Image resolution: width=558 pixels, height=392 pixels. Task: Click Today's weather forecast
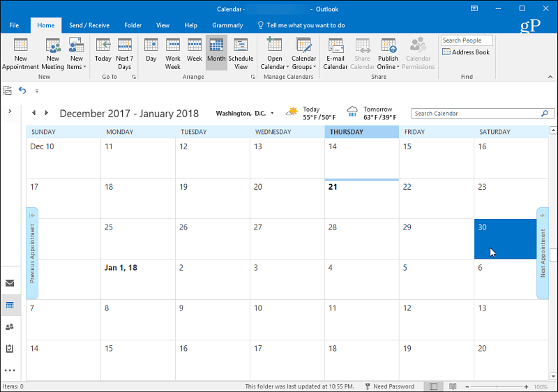coord(311,113)
